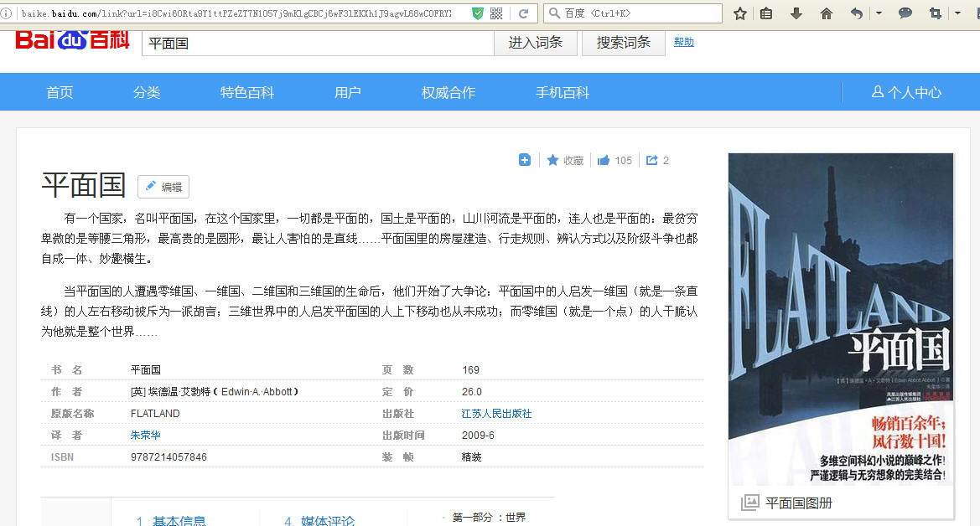This screenshot has width=980, height=526.
Task: Click the 进入词条 button
Action: tap(536, 43)
